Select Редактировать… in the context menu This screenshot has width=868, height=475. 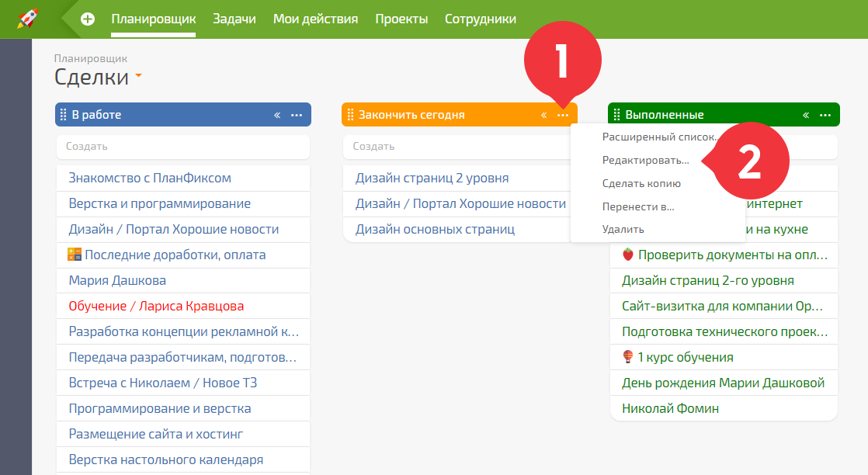[x=645, y=160]
